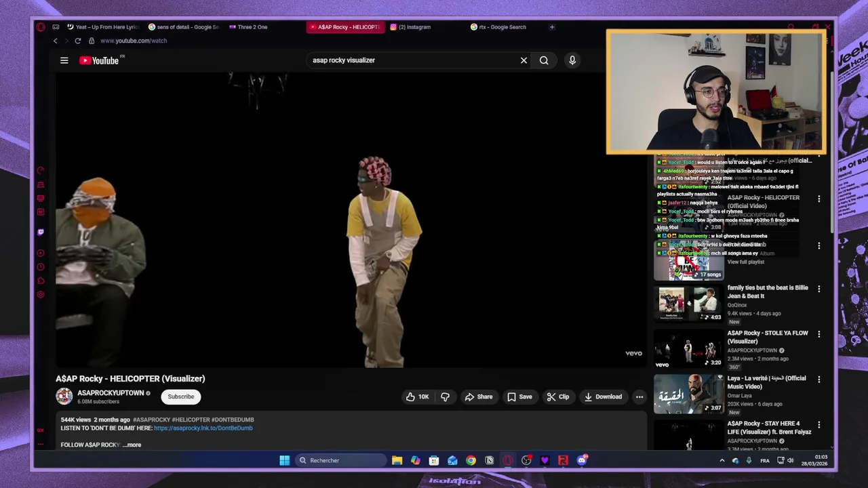This screenshot has width=868, height=488.
Task: Open the #HELICOPTER hashtag
Action: [191, 420]
